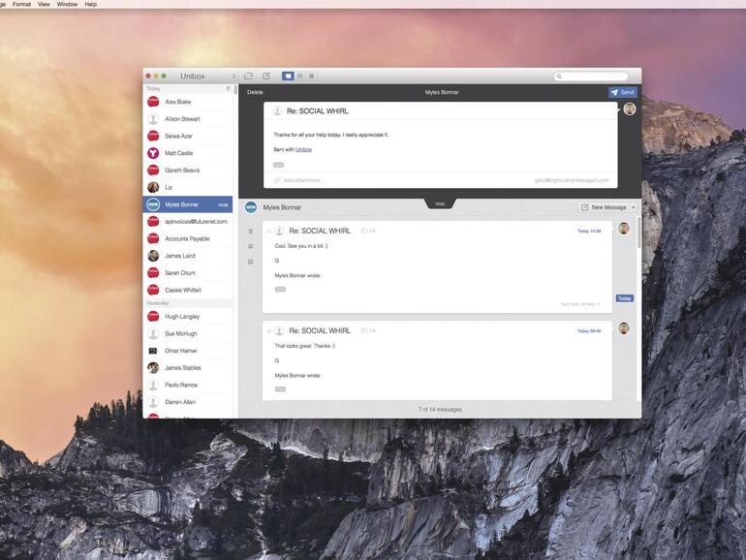The image size is (746, 560).
Task: Click the conversation reply icon in the toolbar
Action: coord(248,77)
